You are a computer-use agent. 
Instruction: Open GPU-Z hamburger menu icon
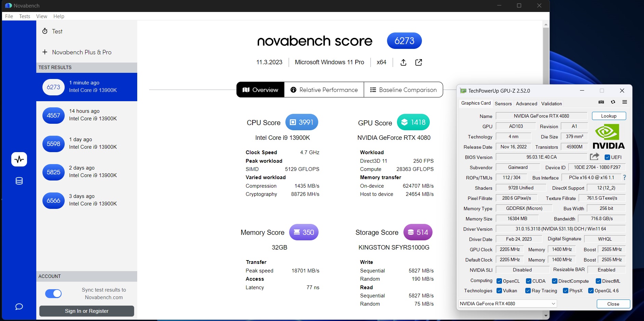tap(624, 102)
